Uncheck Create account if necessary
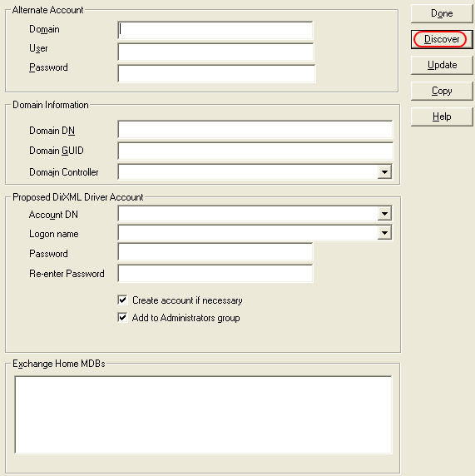Screen dimensions: 475x476 122,300
